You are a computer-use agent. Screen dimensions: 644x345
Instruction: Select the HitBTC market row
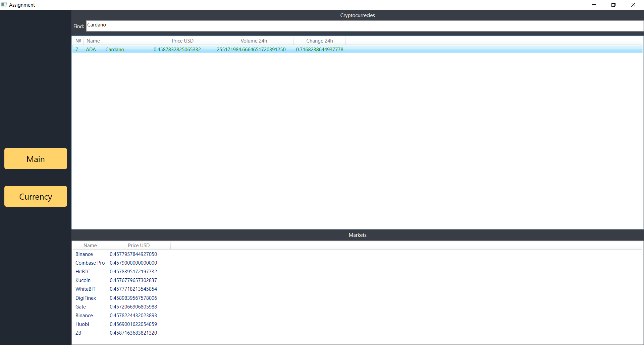click(x=358, y=272)
